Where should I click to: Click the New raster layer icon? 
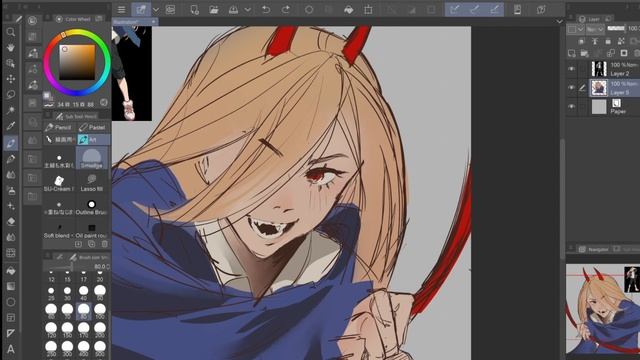click(572, 53)
